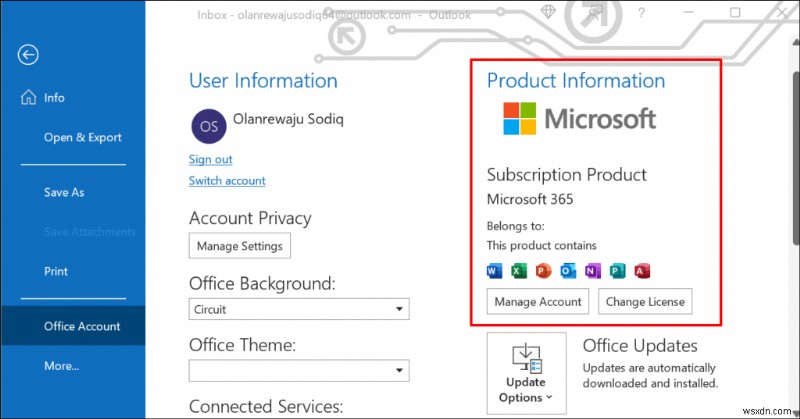
Task: Click the Microsoft four-square logo
Action: pyautogui.click(x=519, y=118)
